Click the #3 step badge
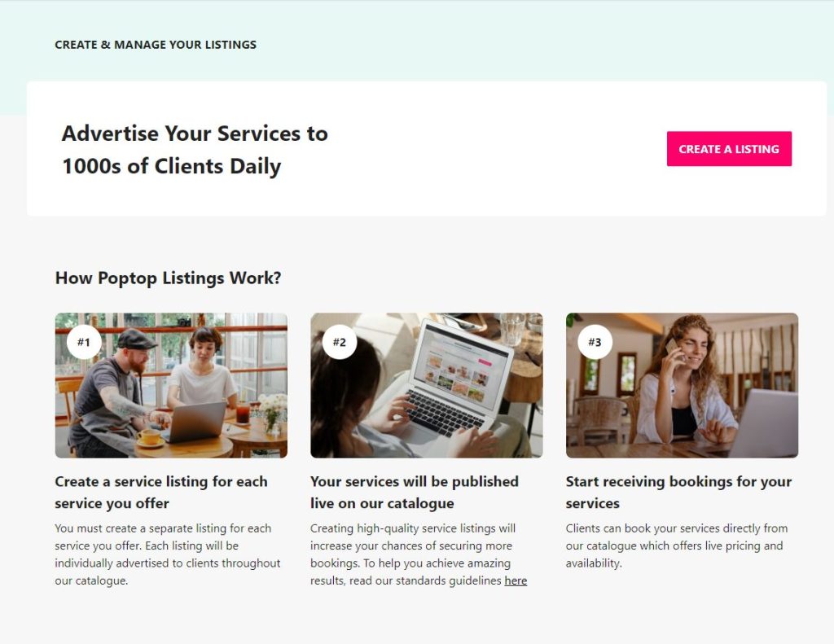 tap(595, 342)
